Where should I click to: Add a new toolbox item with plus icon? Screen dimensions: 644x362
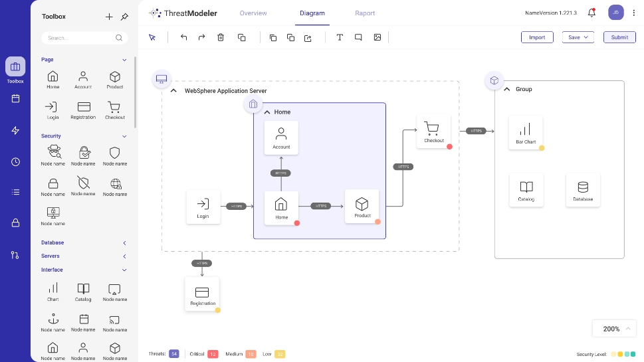pos(109,17)
